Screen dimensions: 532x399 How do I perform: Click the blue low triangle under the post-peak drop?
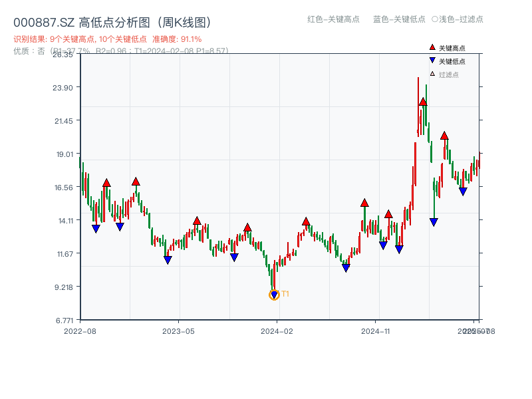coord(434,222)
